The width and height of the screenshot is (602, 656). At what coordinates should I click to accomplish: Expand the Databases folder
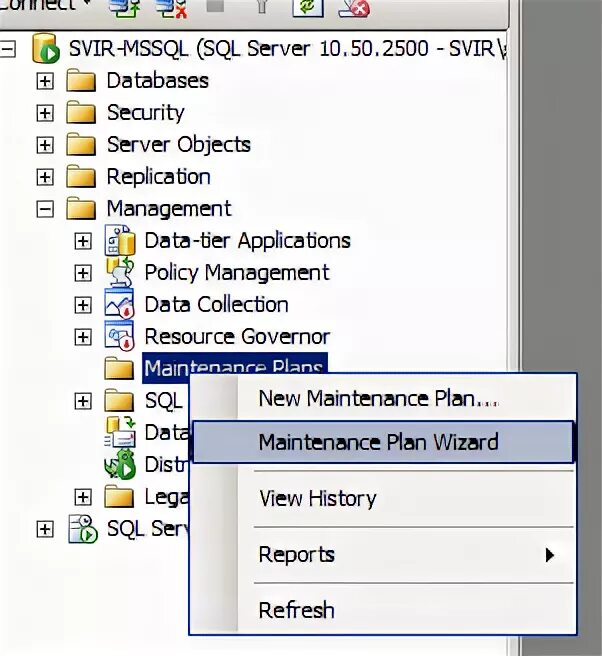[45, 81]
